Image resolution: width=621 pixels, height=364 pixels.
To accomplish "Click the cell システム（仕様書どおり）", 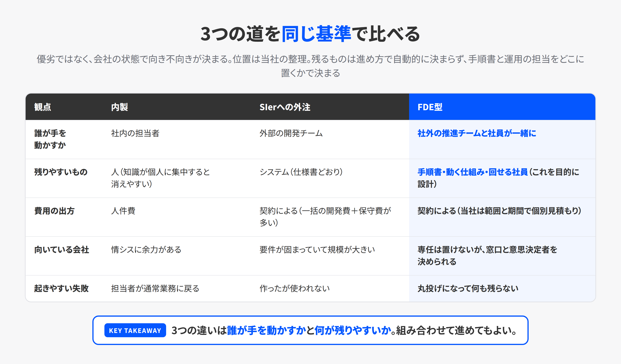I will (x=301, y=172).
